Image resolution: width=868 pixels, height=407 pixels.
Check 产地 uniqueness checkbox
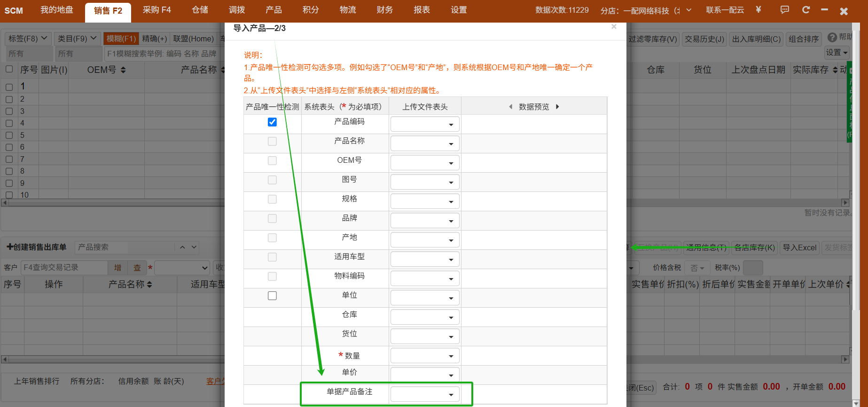click(x=272, y=238)
